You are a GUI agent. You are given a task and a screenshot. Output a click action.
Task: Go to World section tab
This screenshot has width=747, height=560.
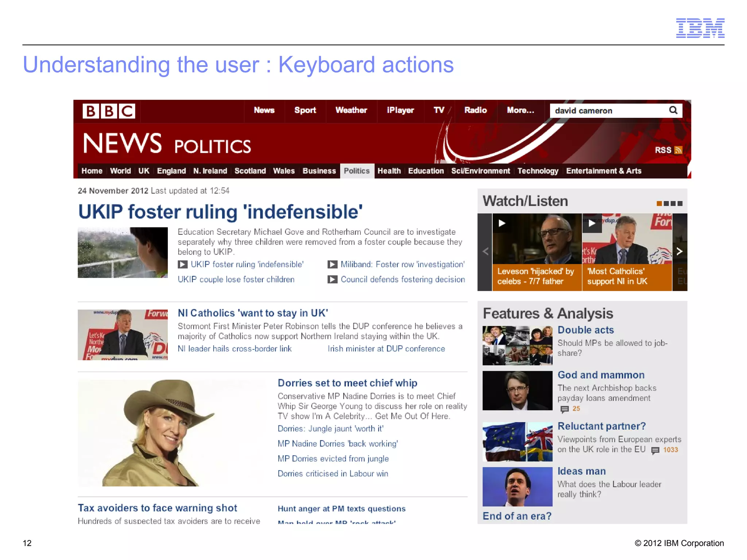pos(120,171)
